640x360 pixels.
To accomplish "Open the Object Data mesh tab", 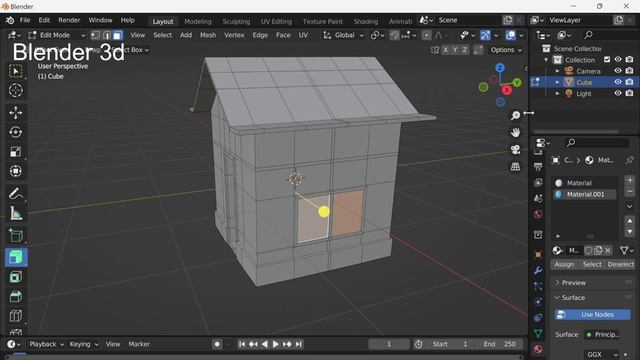I will click(538, 333).
